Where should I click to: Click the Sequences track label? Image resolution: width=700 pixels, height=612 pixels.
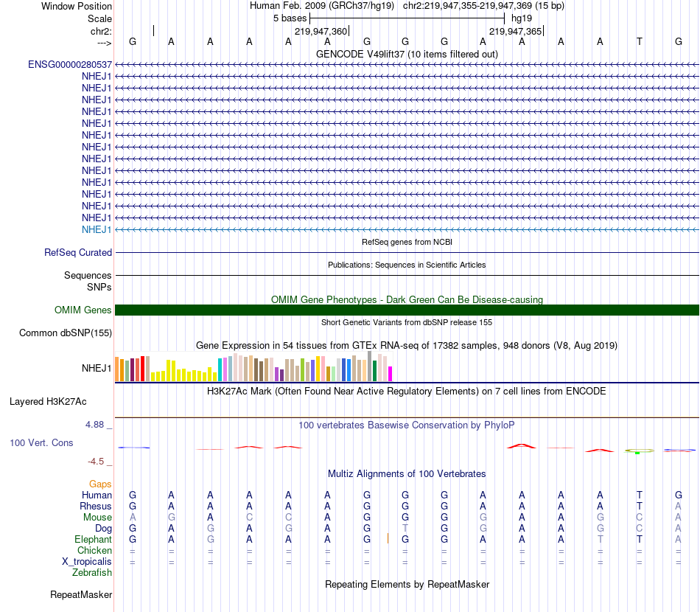[88, 275]
